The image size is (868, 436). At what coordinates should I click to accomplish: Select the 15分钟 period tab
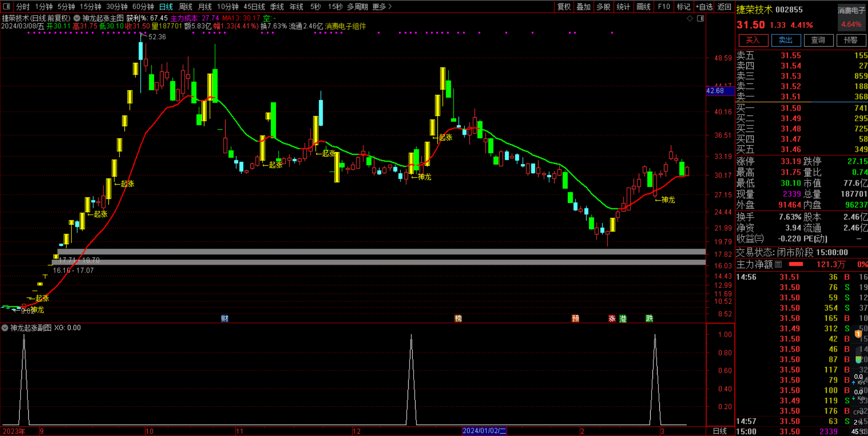tap(91, 6)
